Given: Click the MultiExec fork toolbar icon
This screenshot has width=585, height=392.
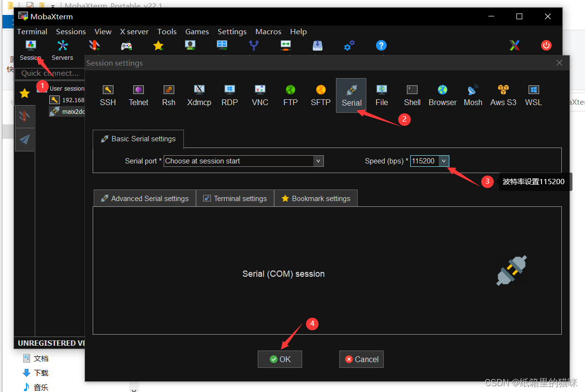Looking at the screenshot, I should (254, 46).
